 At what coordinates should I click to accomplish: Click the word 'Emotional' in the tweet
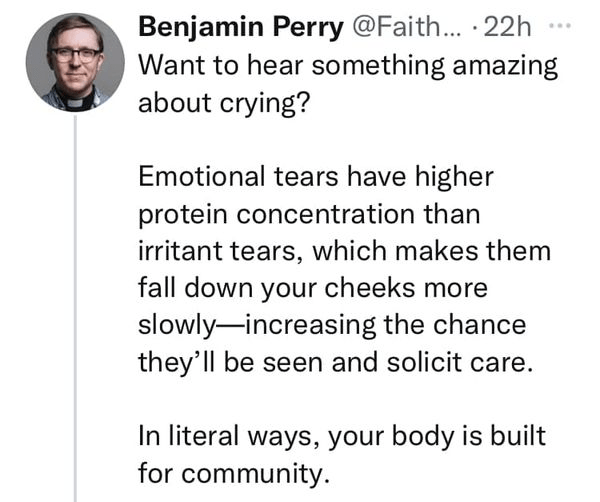pos(201,177)
